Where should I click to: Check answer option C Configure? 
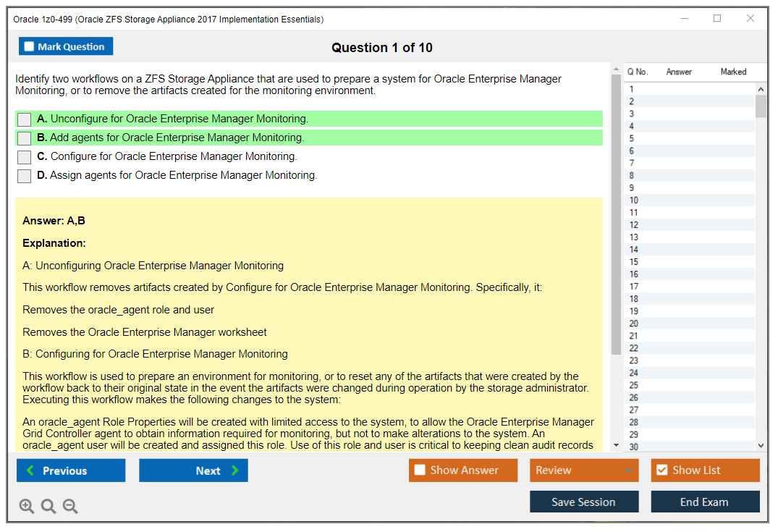24,157
